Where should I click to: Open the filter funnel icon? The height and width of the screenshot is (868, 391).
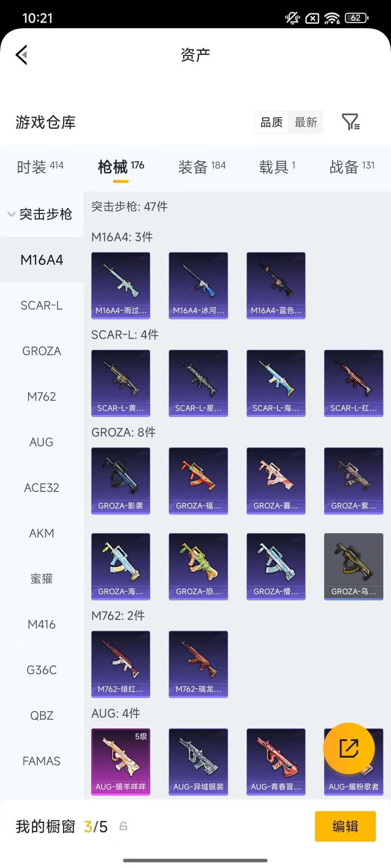[351, 122]
